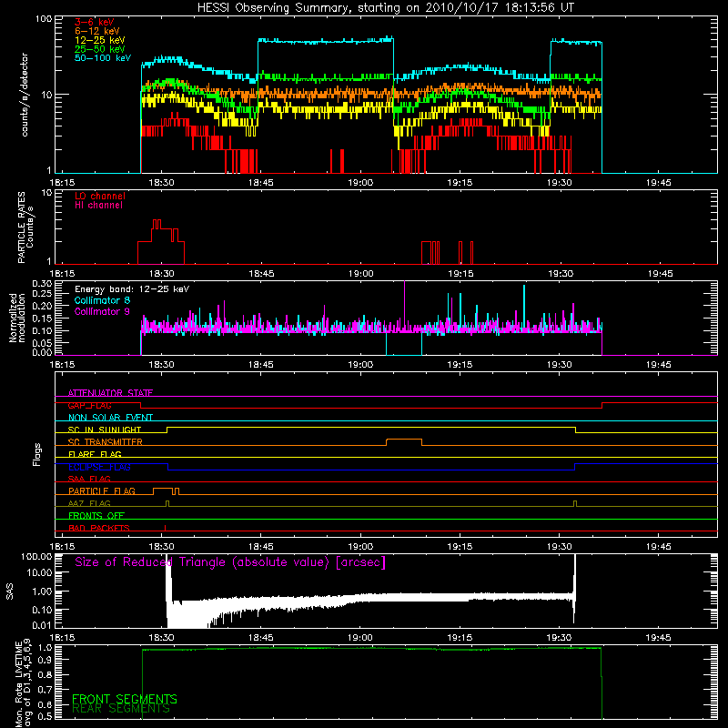Click the LO channel particle bump near 18:30
The height and width of the screenshot is (728, 728).
(x=161, y=241)
